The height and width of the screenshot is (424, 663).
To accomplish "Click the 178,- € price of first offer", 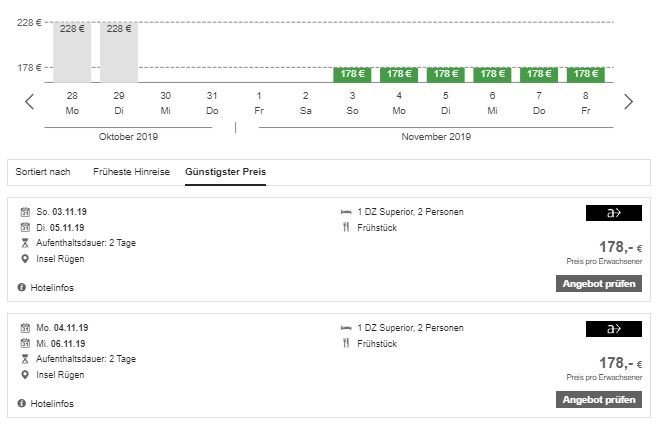I will pyautogui.click(x=620, y=247).
